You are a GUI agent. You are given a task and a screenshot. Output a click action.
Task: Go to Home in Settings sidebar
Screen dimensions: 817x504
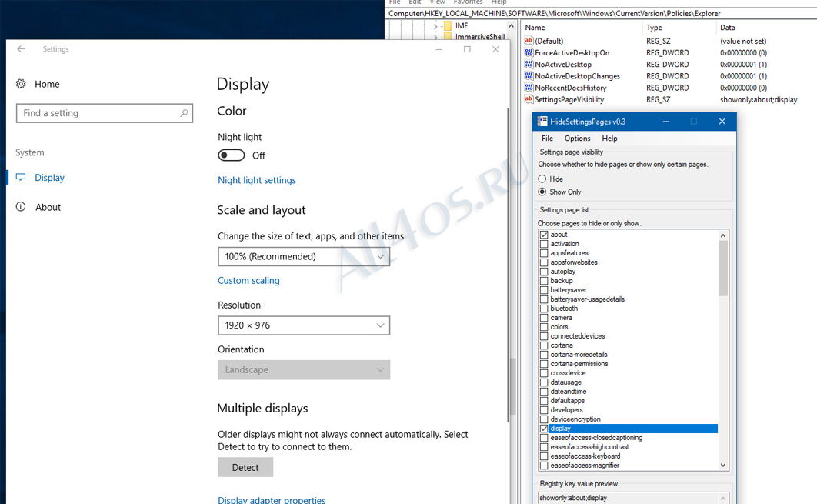coord(47,84)
